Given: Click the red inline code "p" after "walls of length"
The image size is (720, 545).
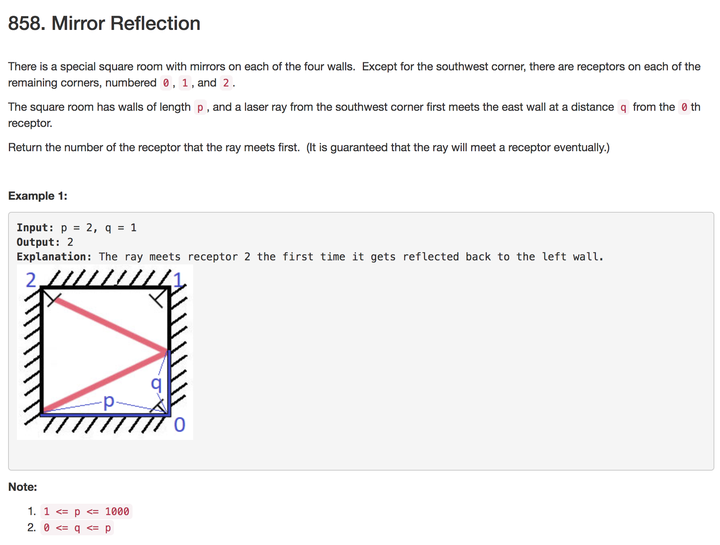Looking at the screenshot, I should click(200, 107).
